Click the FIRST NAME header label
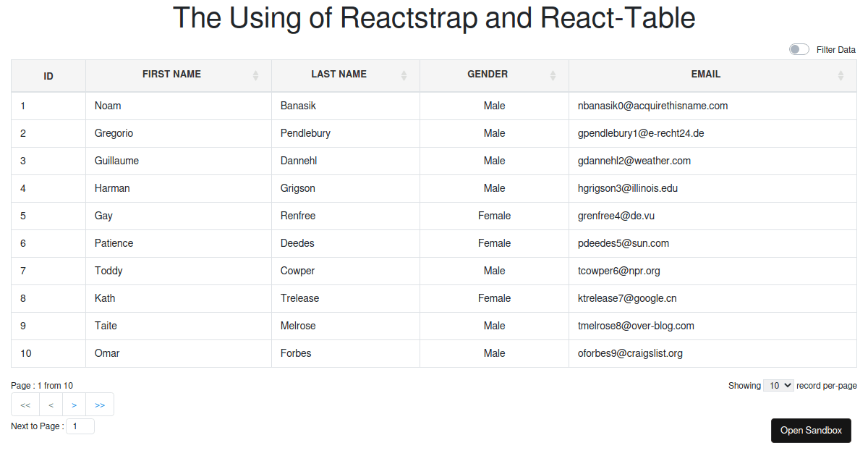This screenshot has width=868, height=456. click(171, 74)
